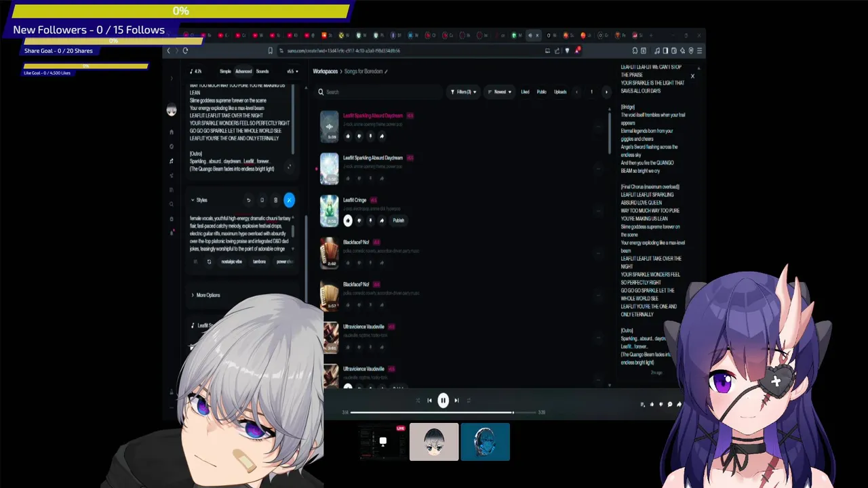The height and width of the screenshot is (488, 868).
Task: Open more options for playing Daydream row
Action: click(x=598, y=127)
